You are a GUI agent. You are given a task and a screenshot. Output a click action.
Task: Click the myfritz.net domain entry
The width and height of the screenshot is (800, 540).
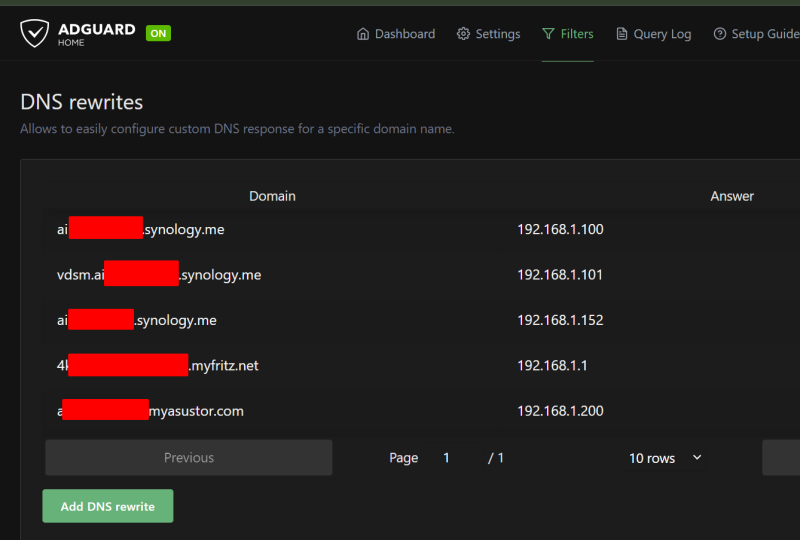click(158, 365)
